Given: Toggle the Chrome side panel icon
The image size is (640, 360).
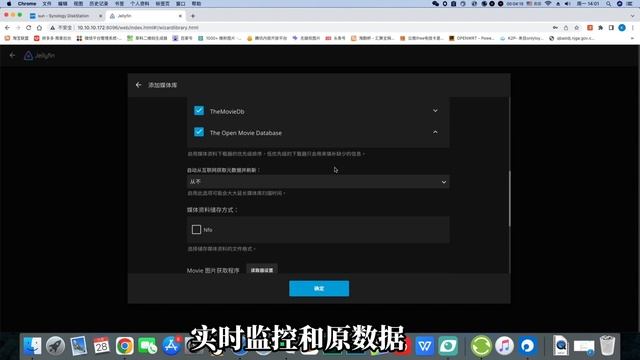Looking at the screenshot, I should point(611,27).
